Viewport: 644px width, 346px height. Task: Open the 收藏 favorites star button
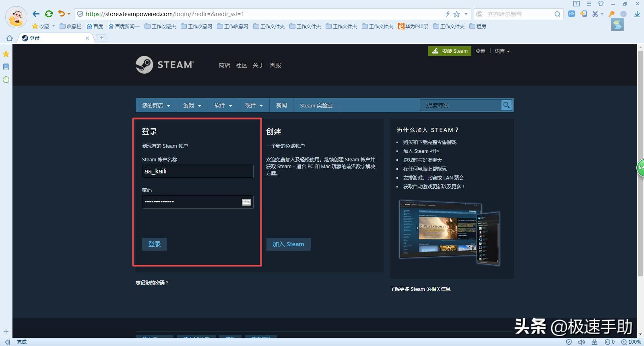(41, 26)
